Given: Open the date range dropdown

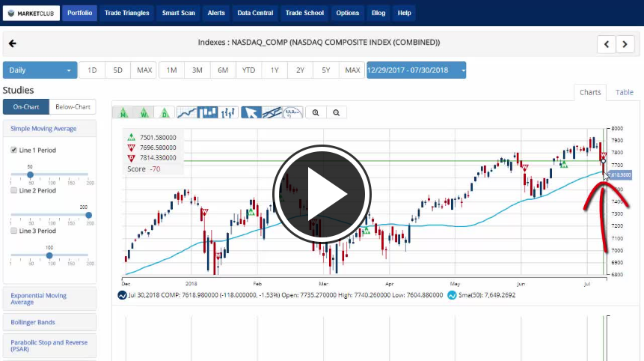Looking at the screenshot, I should [416, 70].
